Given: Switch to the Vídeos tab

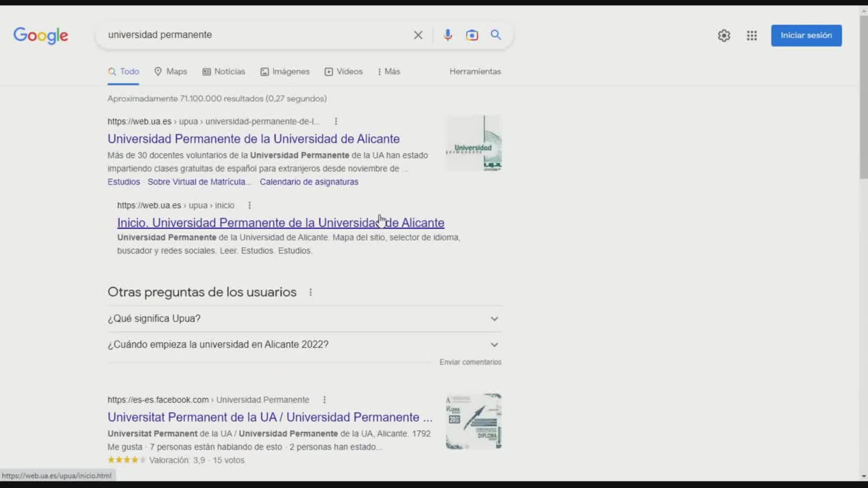Looking at the screenshot, I should point(344,71).
